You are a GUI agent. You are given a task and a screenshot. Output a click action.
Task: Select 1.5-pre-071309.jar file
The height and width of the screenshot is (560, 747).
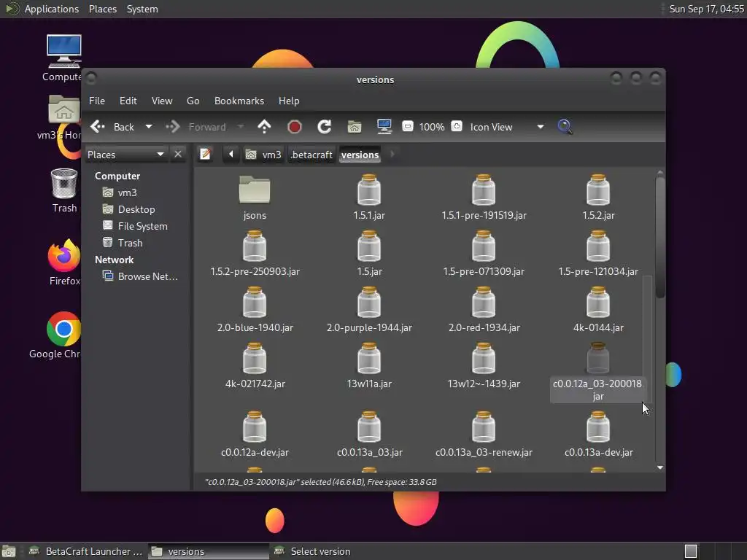pyautogui.click(x=484, y=254)
